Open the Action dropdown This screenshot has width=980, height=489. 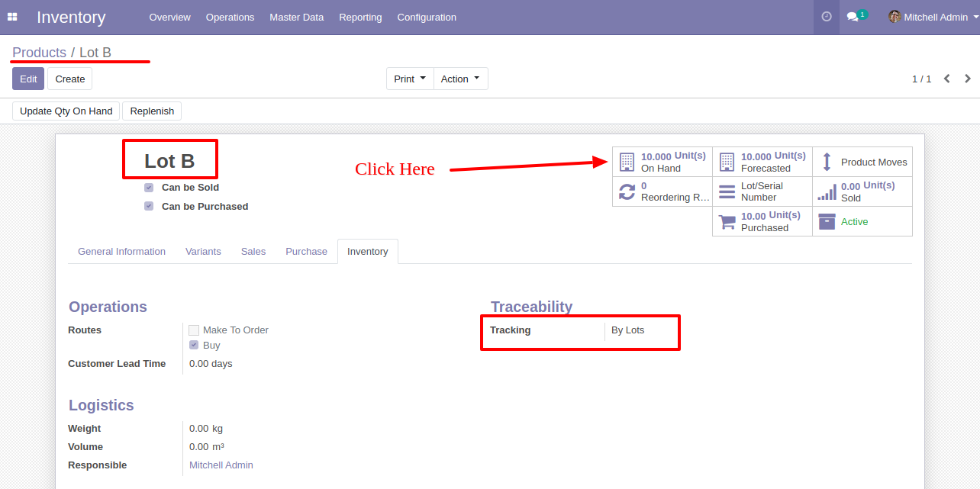click(460, 79)
